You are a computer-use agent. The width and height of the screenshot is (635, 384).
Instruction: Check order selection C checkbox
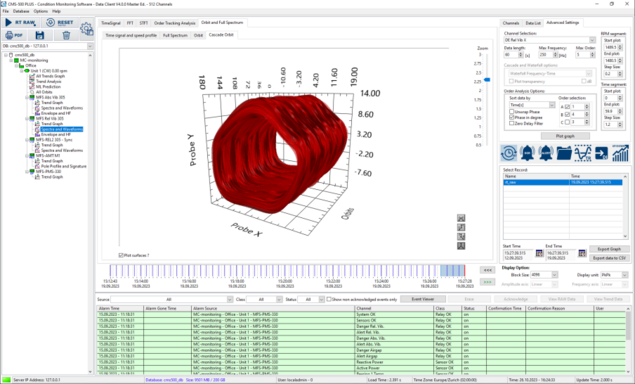pyautogui.click(x=567, y=122)
